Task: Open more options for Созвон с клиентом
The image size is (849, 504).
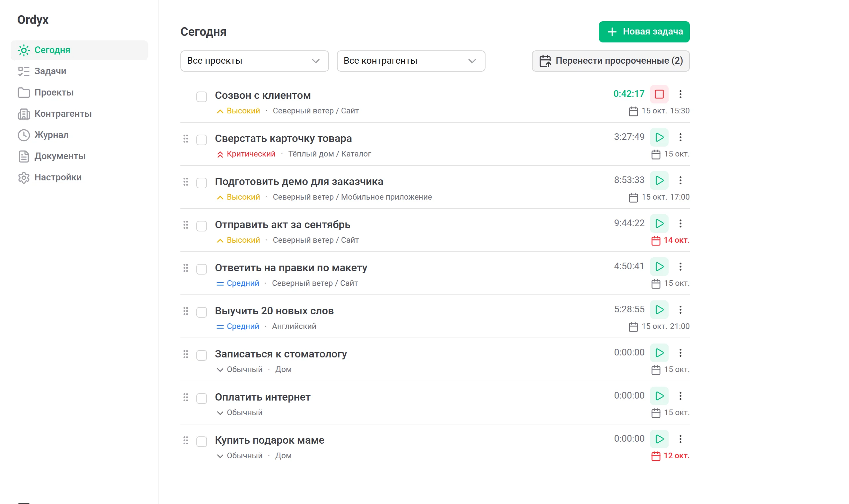Action: (x=680, y=94)
